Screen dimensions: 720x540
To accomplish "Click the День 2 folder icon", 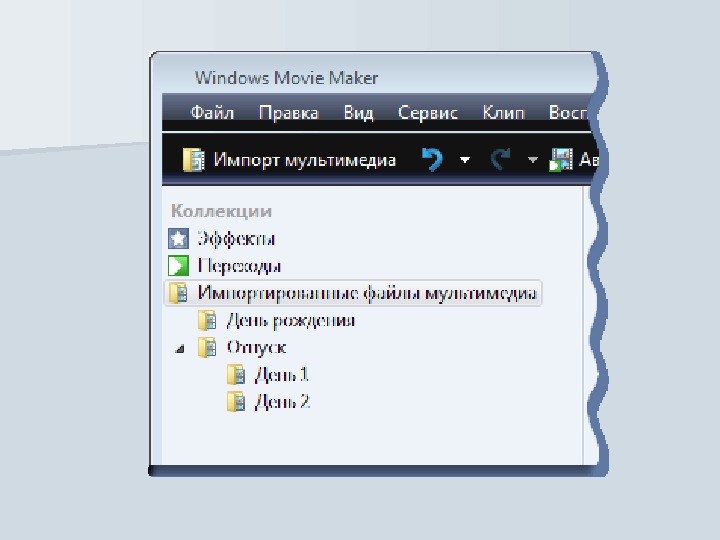I will tap(236, 401).
